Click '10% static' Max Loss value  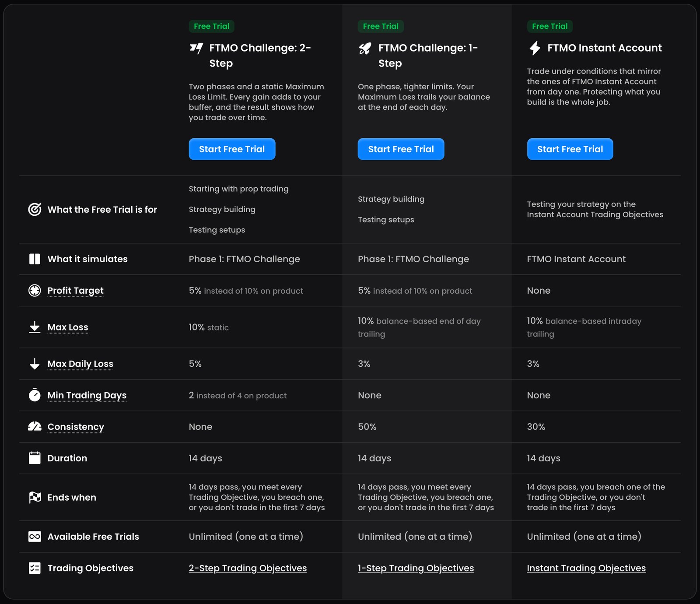pyautogui.click(x=209, y=327)
